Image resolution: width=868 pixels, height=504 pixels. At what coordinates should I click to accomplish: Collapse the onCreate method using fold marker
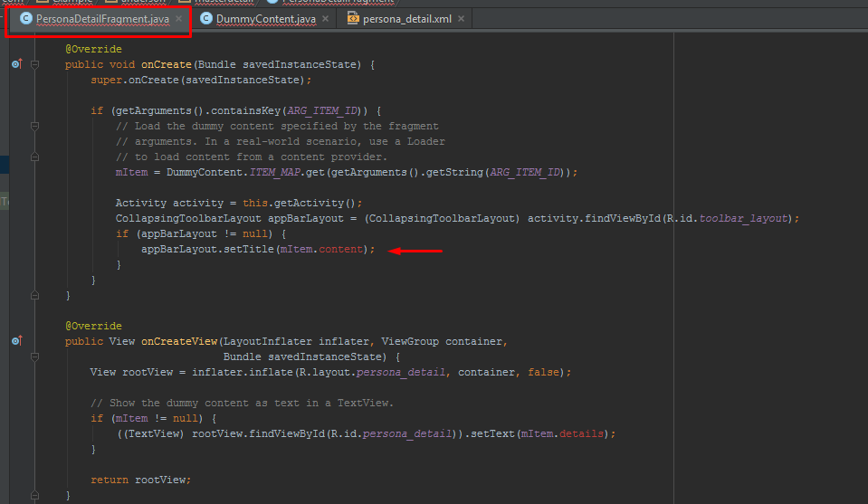click(x=34, y=64)
